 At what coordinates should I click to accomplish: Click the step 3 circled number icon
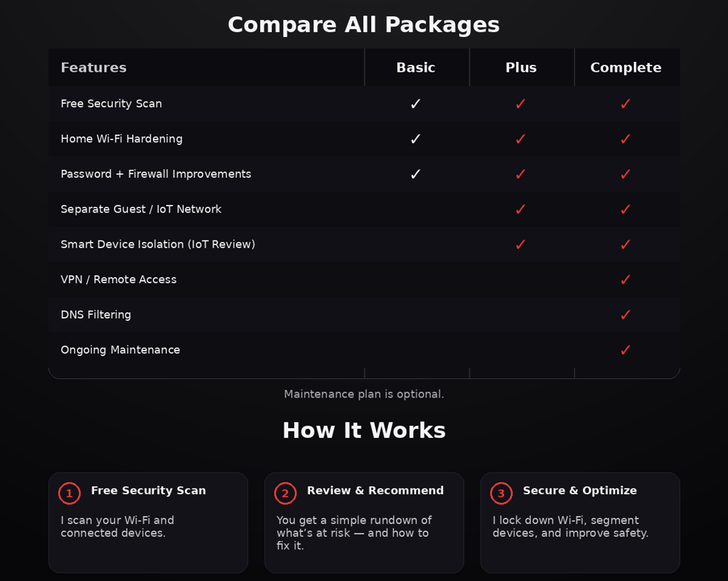[x=501, y=493]
